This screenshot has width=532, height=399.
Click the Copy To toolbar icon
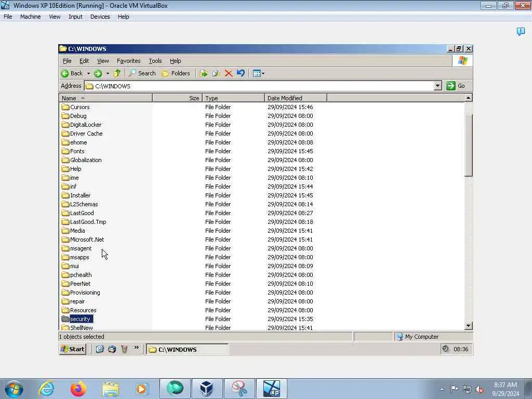216,73
